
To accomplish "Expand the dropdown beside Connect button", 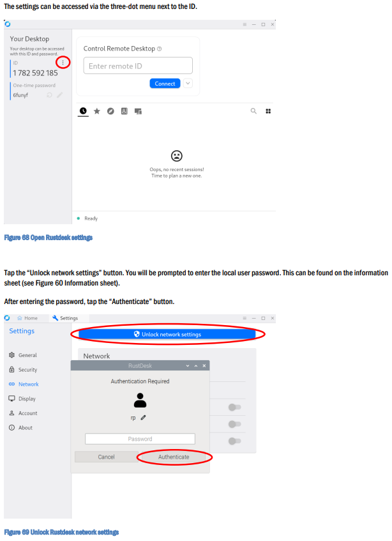I will pyautogui.click(x=188, y=84).
